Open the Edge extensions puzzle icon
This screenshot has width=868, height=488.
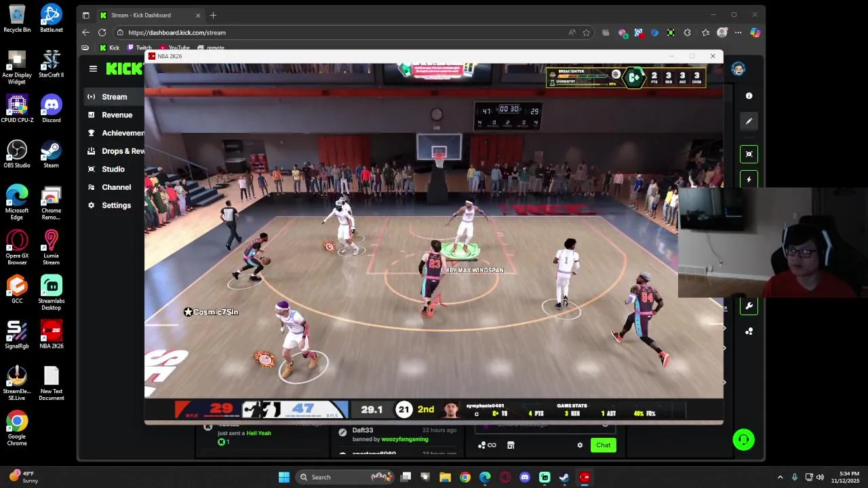pyautogui.click(x=687, y=33)
